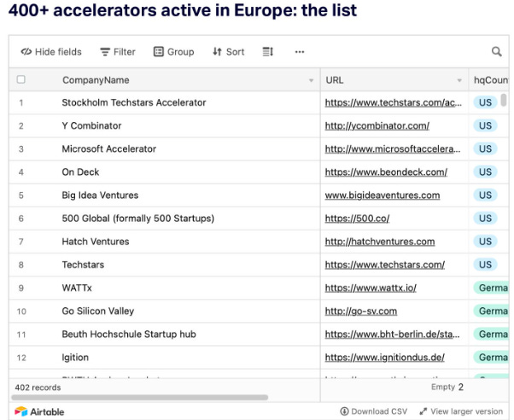Click the Germany tag in Igition row

491,358
